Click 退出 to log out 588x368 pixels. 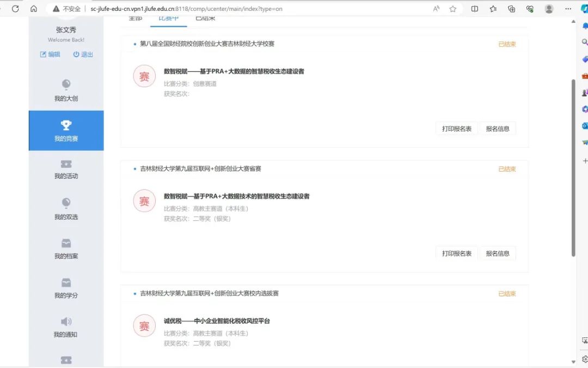pos(83,55)
